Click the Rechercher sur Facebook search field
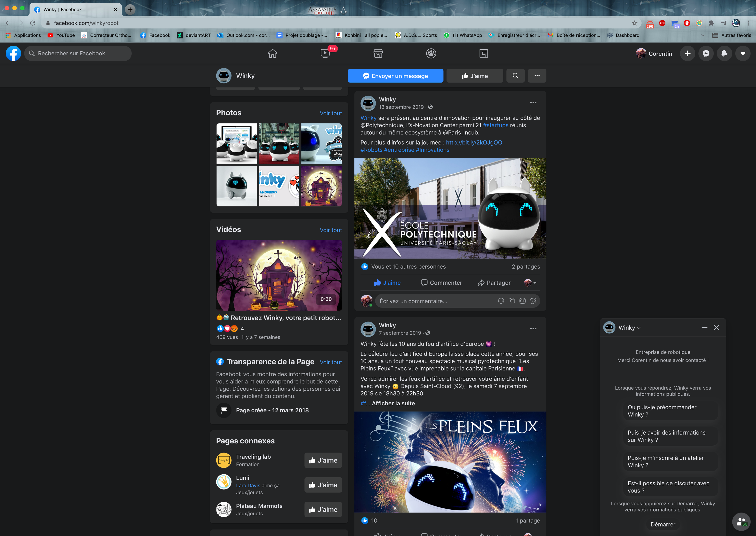This screenshot has height=536, width=756. 78,53
